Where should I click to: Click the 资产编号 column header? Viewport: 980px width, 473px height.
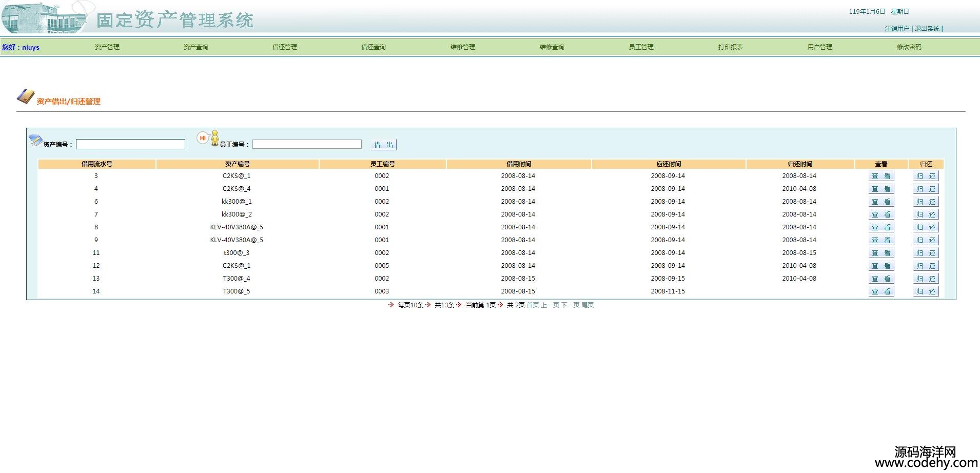[x=238, y=164]
